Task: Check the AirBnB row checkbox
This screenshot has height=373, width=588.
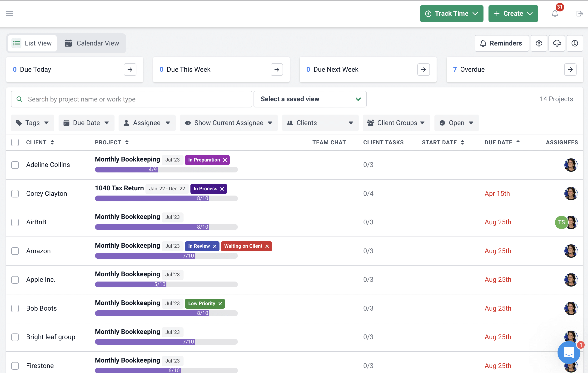Action: [15, 222]
